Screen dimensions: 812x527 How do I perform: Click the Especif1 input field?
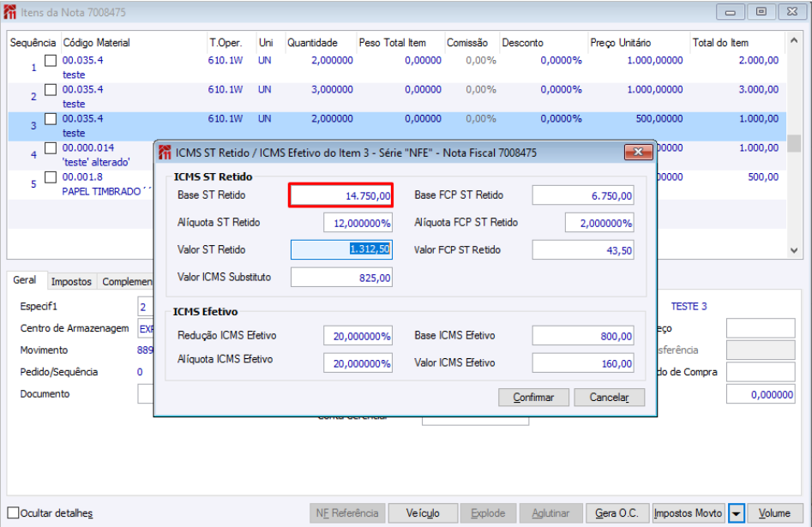(146, 307)
